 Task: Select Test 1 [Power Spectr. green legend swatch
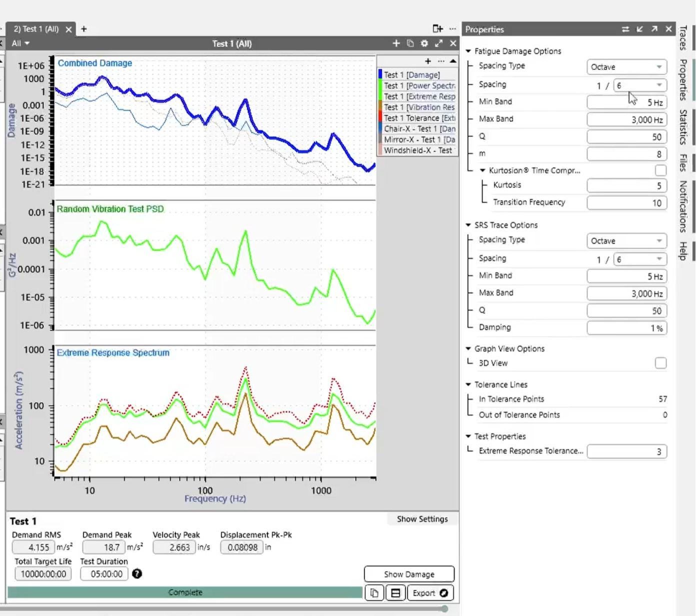[380, 85]
